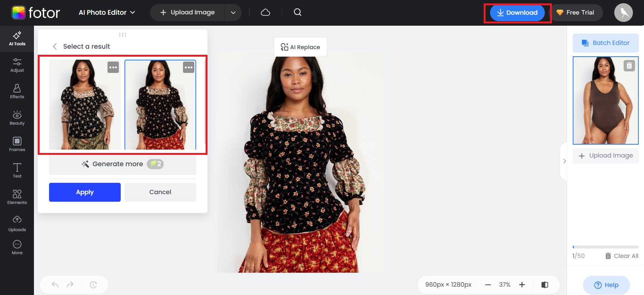Start the Free Trial

[576, 12]
